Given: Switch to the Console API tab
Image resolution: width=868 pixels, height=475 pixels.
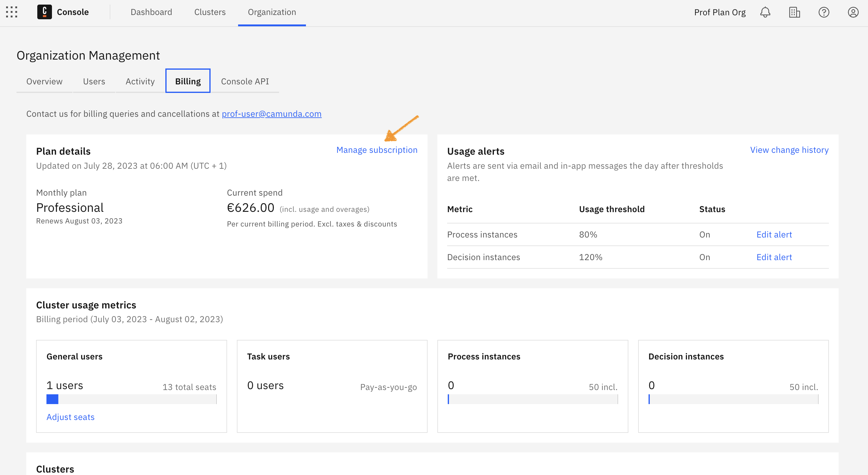Looking at the screenshot, I should point(245,81).
